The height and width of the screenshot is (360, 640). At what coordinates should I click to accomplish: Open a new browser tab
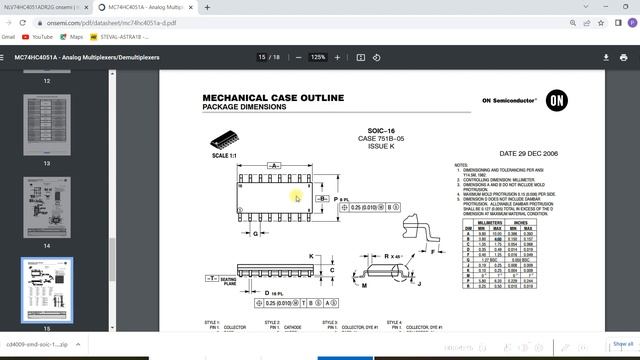[x=207, y=7]
